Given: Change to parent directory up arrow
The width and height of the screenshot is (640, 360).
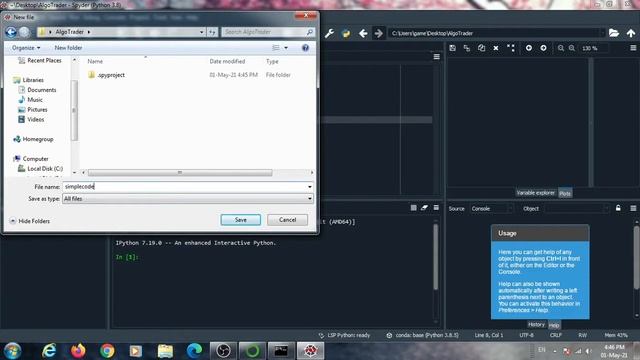Looking at the screenshot, I should point(631,33).
